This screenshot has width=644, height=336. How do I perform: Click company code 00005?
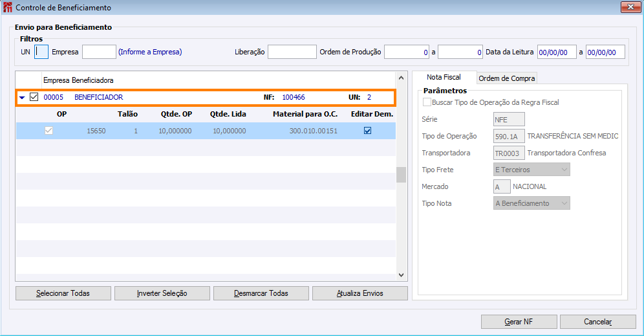pos(54,97)
